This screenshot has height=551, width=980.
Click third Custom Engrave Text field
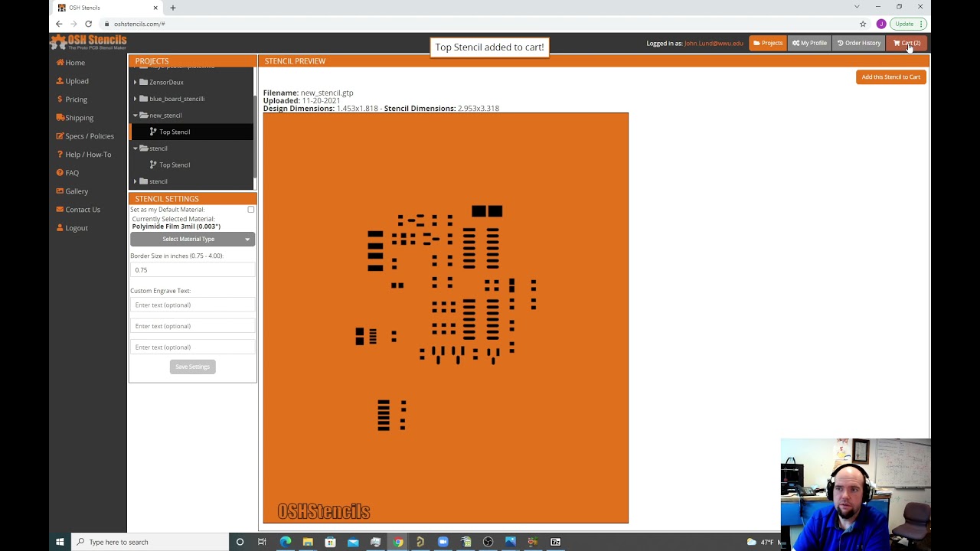point(192,347)
